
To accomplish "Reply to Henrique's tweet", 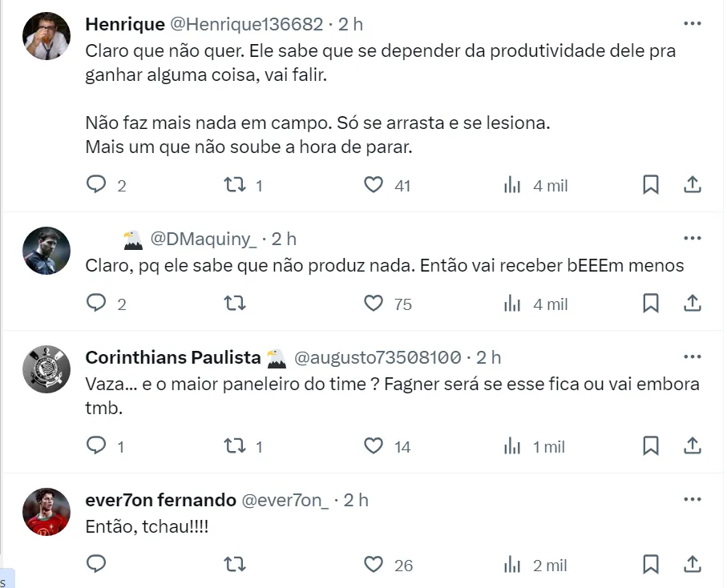I will pyautogui.click(x=96, y=185).
